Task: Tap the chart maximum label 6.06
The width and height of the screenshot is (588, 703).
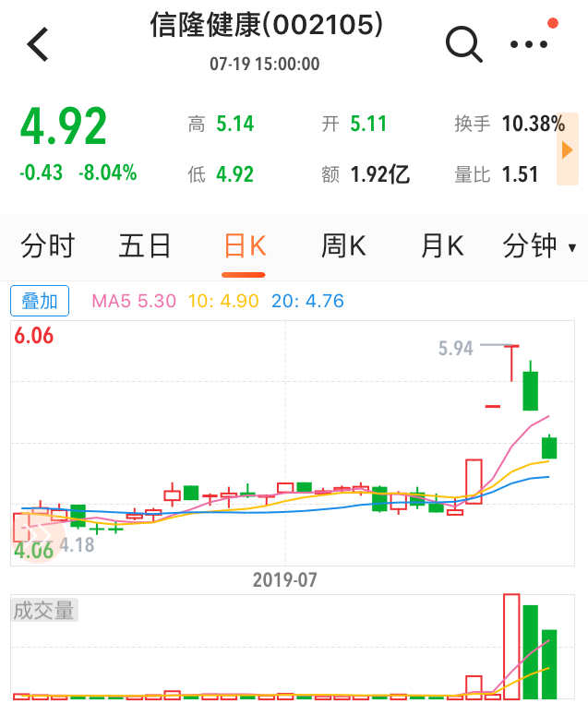Action: pyautogui.click(x=33, y=336)
